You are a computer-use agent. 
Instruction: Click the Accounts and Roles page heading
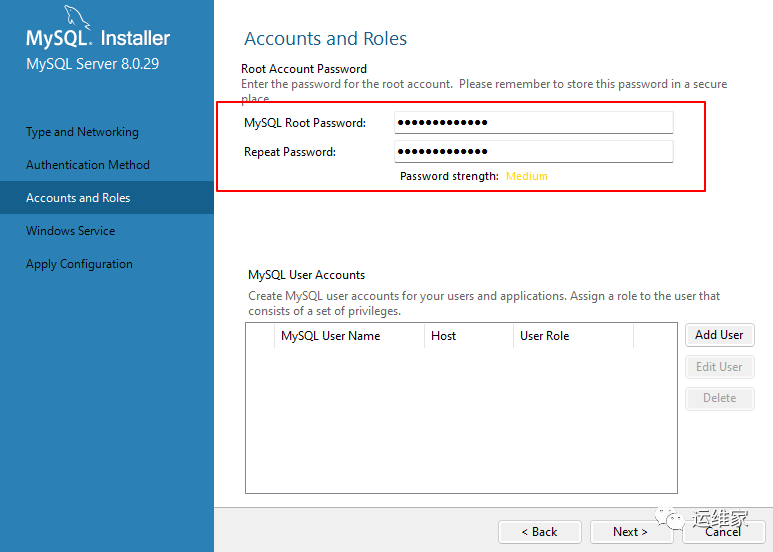[325, 38]
